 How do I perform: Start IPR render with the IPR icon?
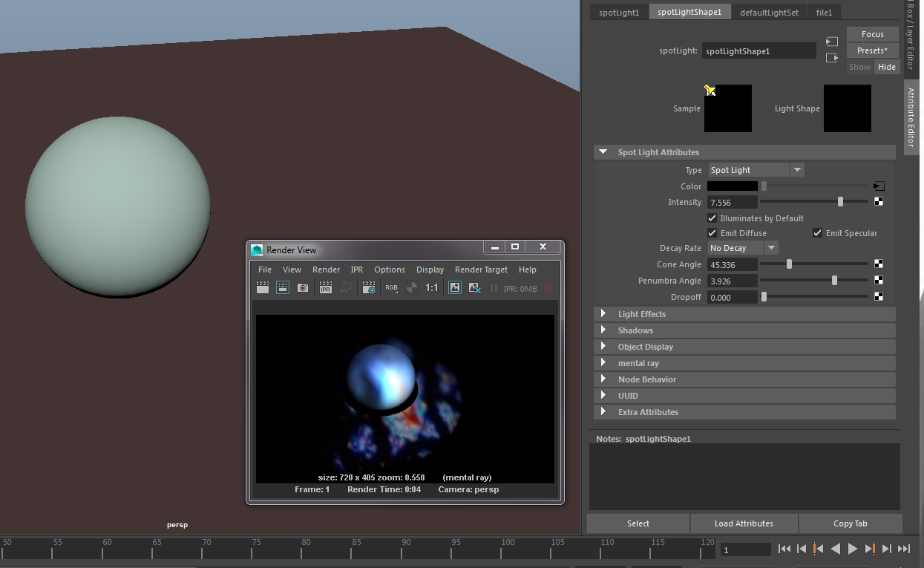click(x=325, y=288)
